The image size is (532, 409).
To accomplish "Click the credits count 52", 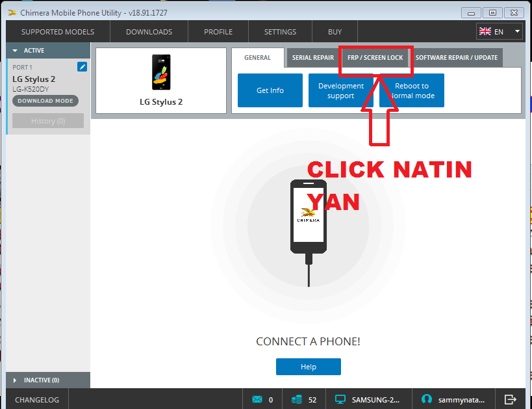I will click(x=312, y=400).
